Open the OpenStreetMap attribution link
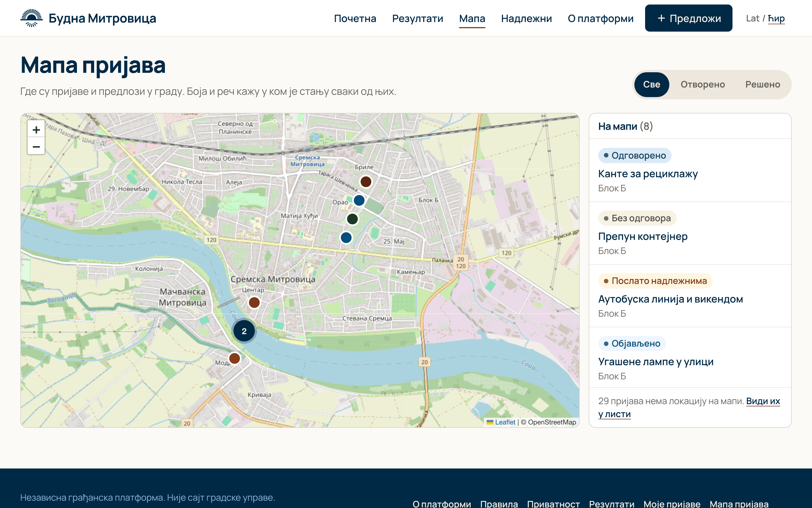The height and width of the screenshot is (508, 812). (x=551, y=422)
